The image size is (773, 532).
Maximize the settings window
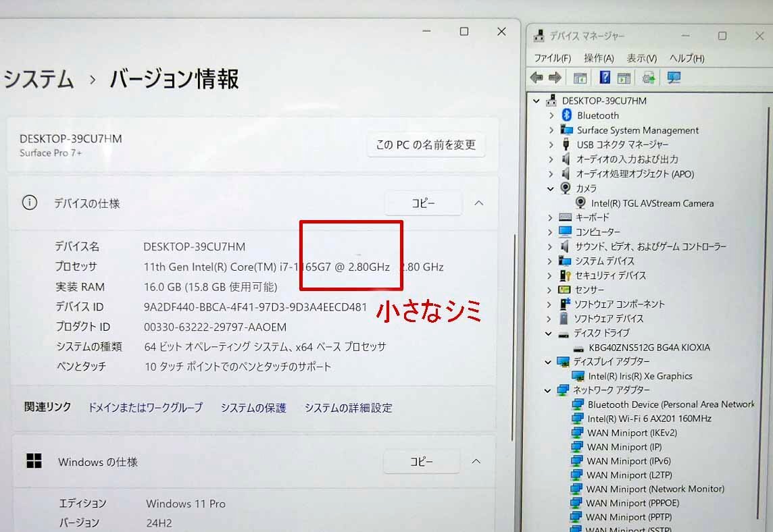point(464,32)
